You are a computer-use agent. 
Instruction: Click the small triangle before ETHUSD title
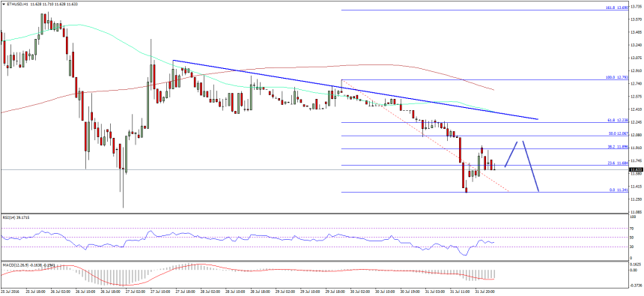tap(4, 3)
